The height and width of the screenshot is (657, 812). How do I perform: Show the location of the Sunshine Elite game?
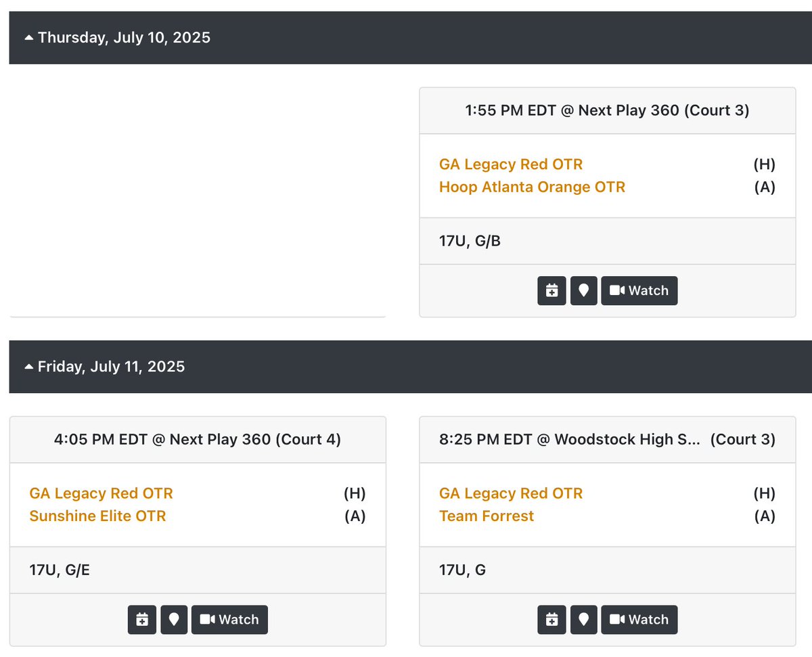tap(174, 619)
